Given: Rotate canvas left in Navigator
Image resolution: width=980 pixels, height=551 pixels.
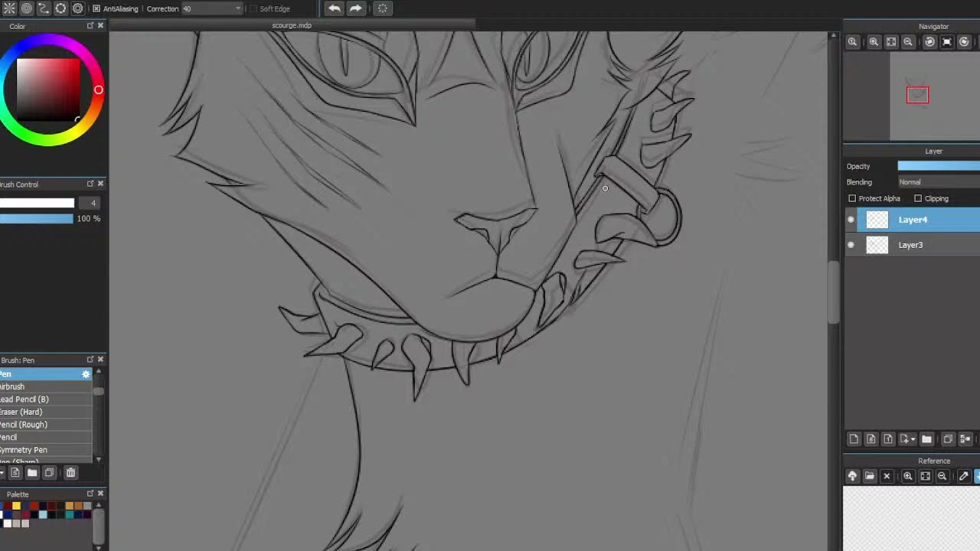Looking at the screenshot, I should pos(929,42).
